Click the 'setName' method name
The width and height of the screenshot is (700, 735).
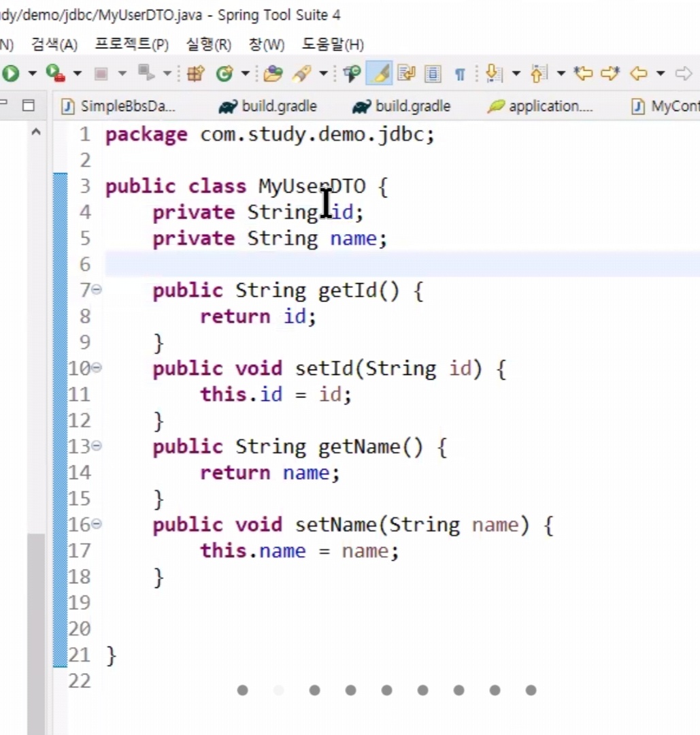[336, 525]
